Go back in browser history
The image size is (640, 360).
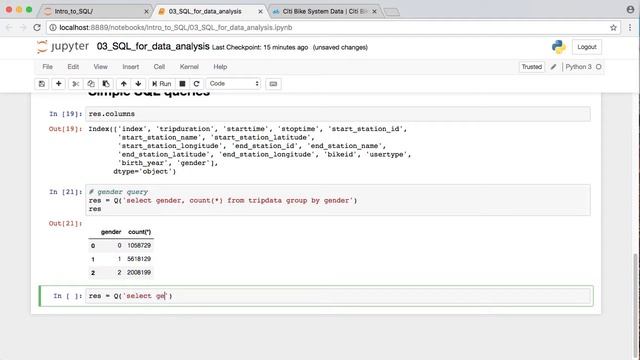click(x=9, y=27)
